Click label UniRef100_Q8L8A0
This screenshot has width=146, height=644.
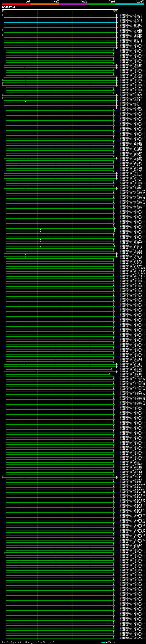pyautogui.click(x=131, y=108)
